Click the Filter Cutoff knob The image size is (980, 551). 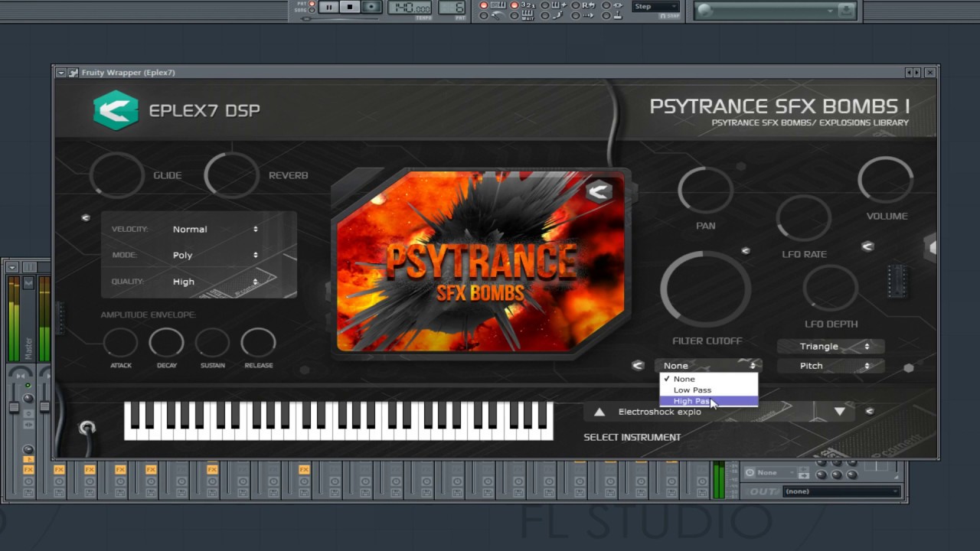[706, 289]
